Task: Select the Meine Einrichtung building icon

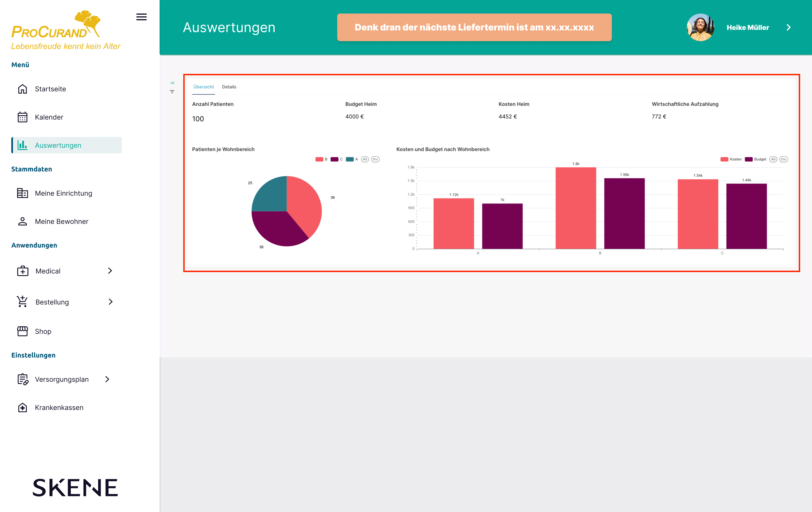Action: coord(22,193)
